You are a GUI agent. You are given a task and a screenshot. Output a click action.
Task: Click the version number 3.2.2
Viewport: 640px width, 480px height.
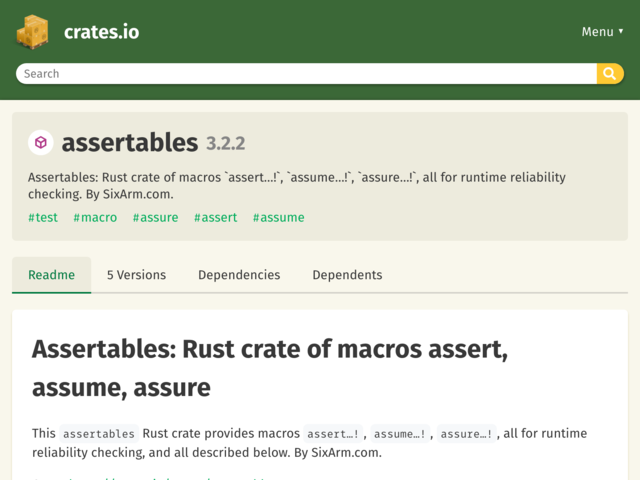226,144
